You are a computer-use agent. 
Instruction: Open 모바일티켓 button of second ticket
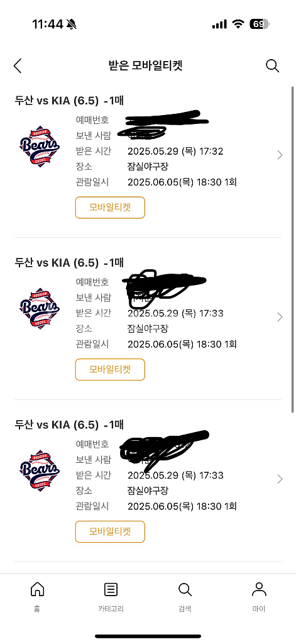tap(110, 370)
